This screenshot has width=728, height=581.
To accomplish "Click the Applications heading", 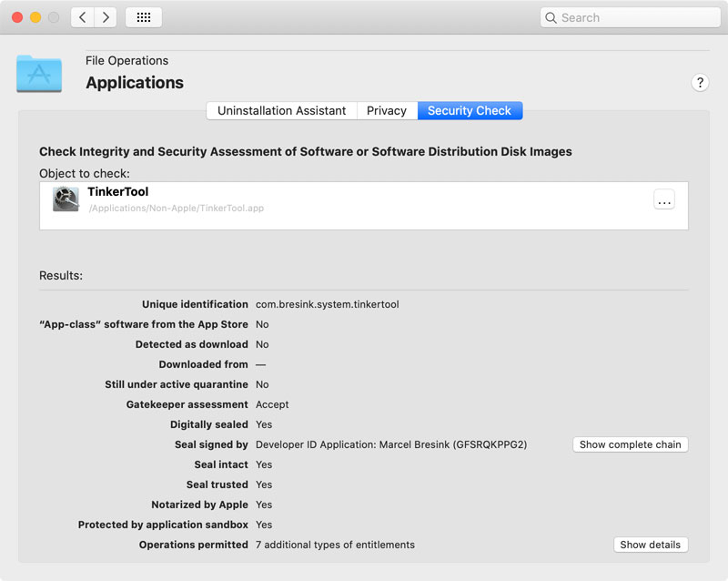I will tap(135, 83).
